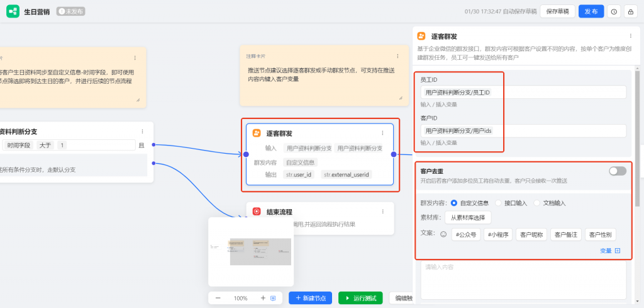Click the 逐客群发 node output connector dot

coord(394,154)
